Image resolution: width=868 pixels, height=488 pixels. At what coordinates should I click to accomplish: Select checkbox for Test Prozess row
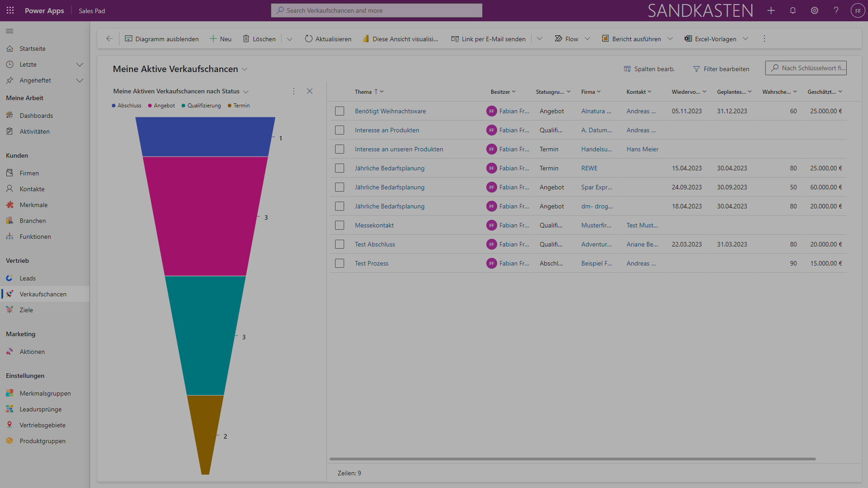pos(340,263)
